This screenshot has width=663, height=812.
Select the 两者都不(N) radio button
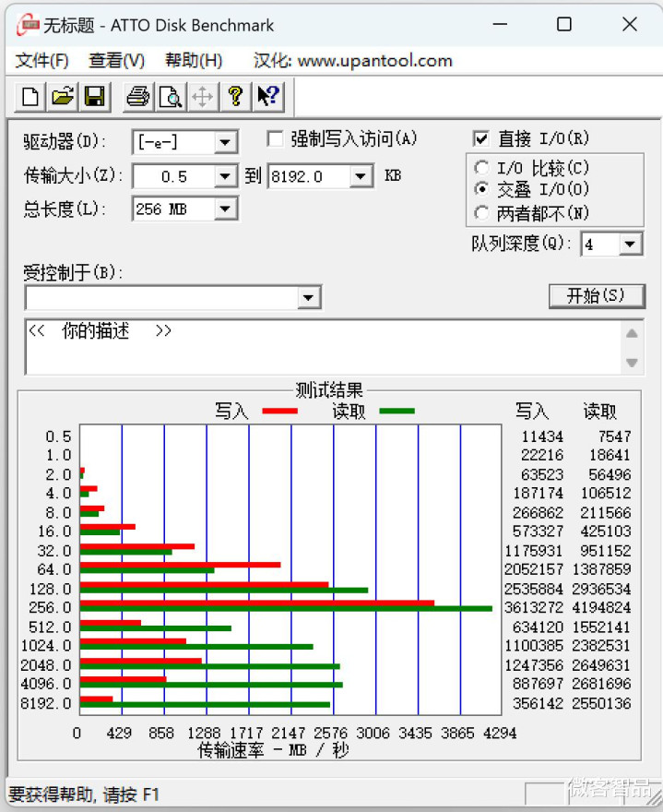tap(482, 212)
